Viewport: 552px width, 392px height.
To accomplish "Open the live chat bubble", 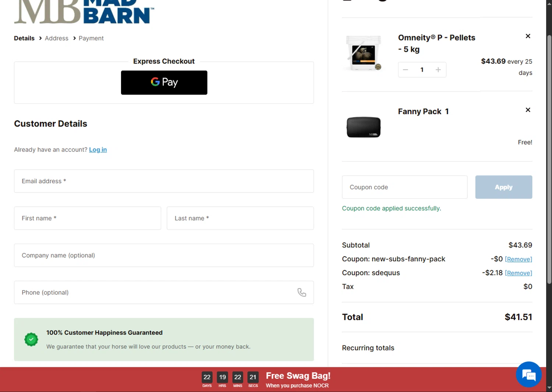I will pos(528,375).
